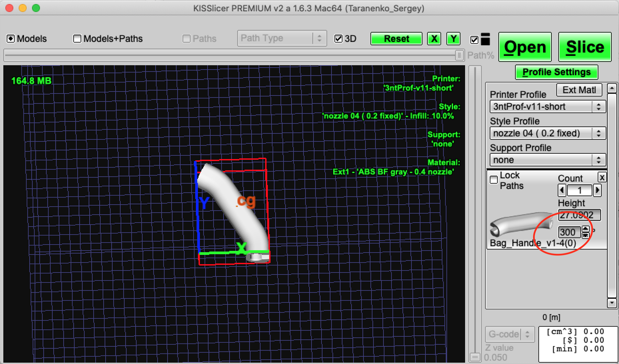Decrease model Count with the left arrow
The width and height of the screenshot is (619, 364).
click(x=562, y=190)
